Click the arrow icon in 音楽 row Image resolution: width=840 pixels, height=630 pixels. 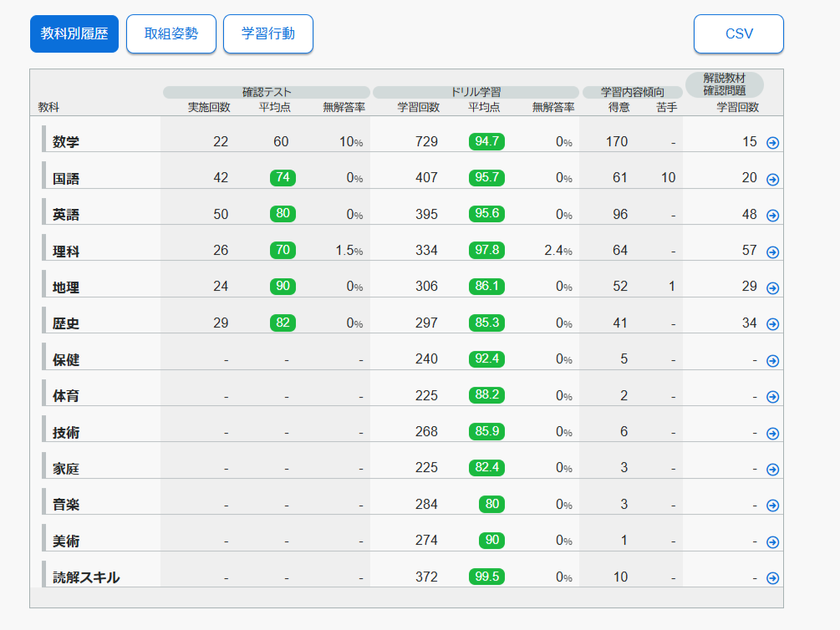pyautogui.click(x=772, y=506)
